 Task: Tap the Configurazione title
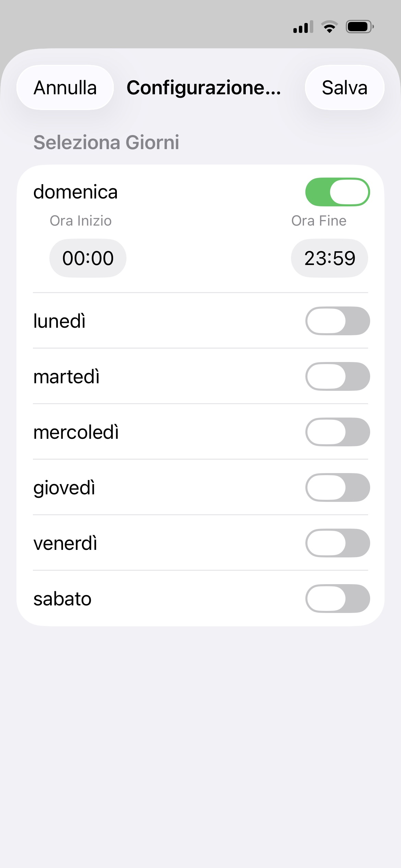[x=204, y=87]
